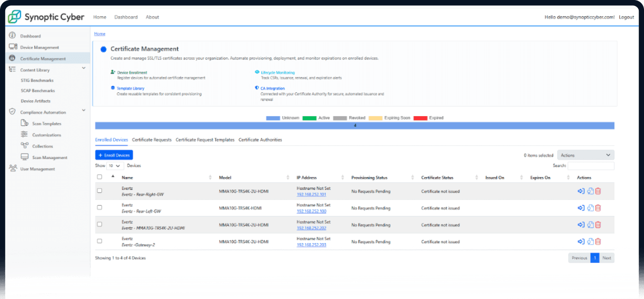
Task: Collapse the Content Library section chevron
Action: click(84, 69)
